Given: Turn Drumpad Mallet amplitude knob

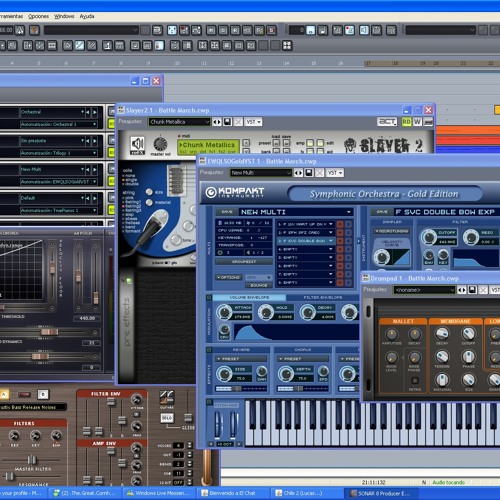Looking at the screenshot, I should 392,334.
